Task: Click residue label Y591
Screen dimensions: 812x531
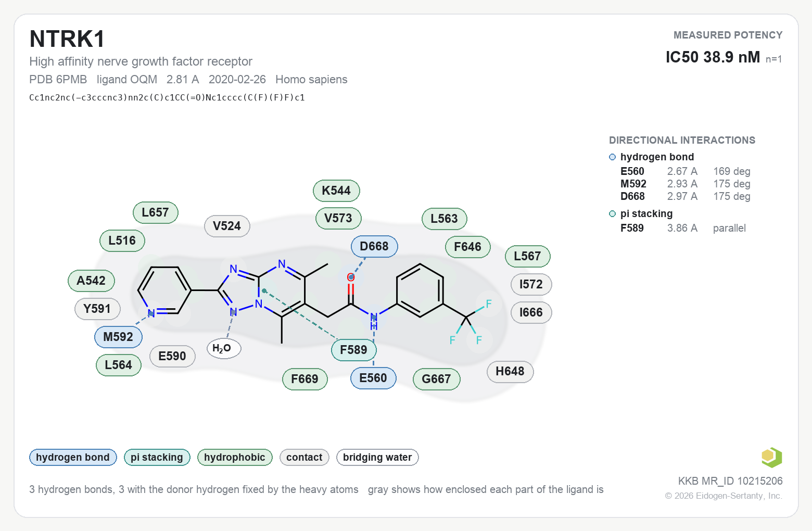Action: (97, 309)
